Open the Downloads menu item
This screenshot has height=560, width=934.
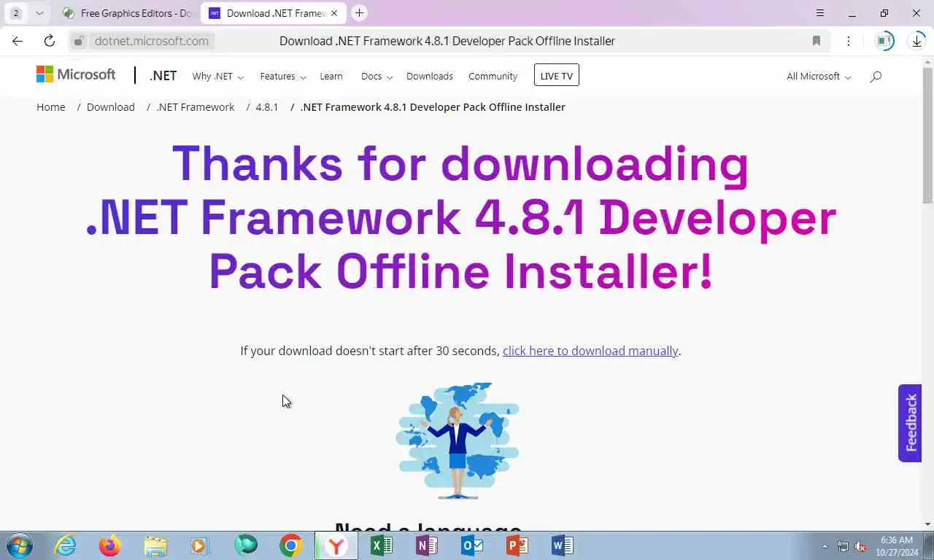click(x=430, y=76)
